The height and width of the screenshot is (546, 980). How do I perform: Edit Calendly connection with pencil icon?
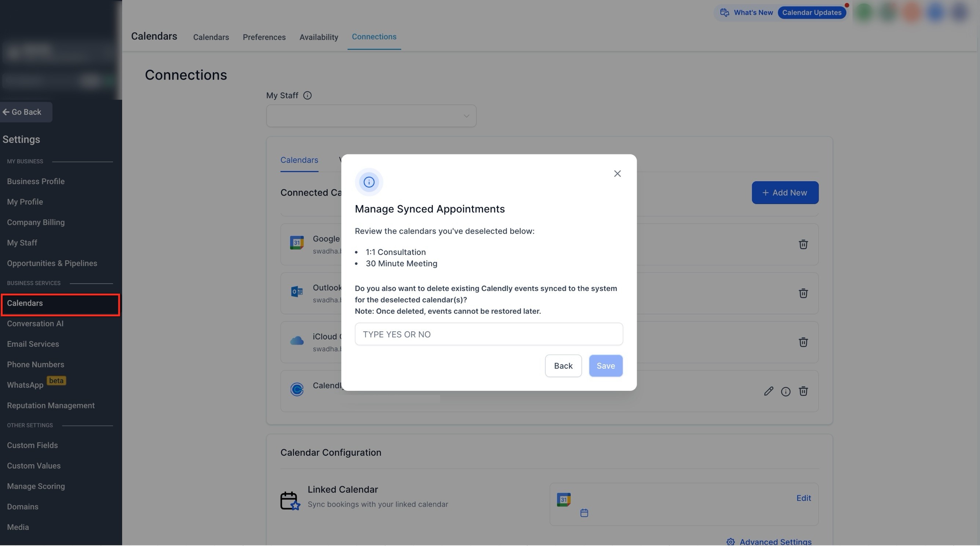tap(768, 391)
